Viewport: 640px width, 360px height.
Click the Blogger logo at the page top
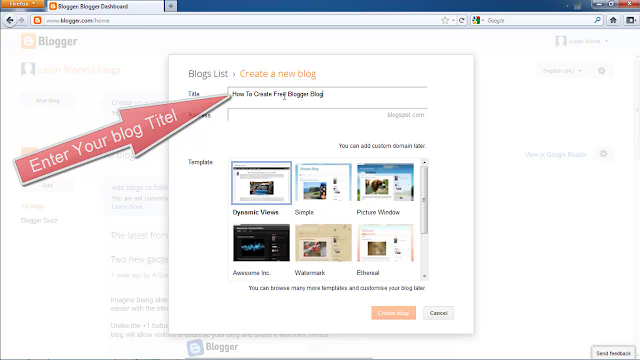[49, 41]
